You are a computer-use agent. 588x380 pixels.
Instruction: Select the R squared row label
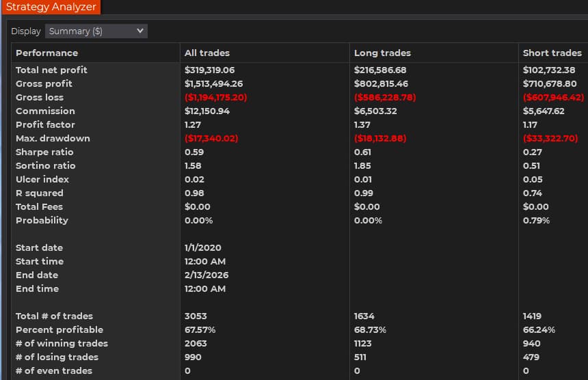[x=40, y=193]
